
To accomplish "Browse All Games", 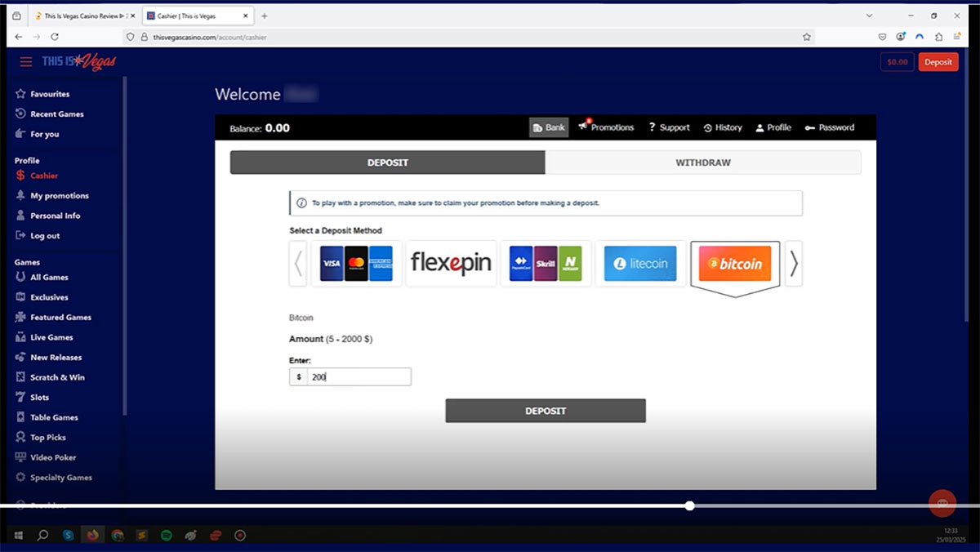I will coord(49,278).
